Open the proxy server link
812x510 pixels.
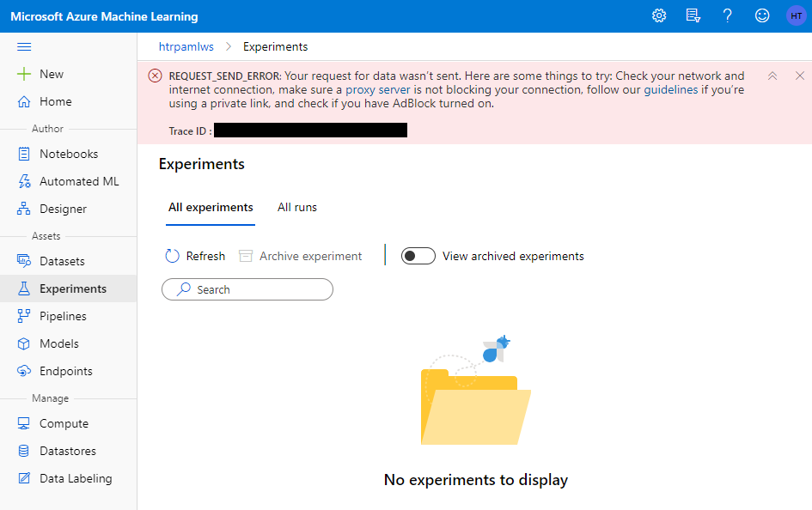tap(377, 89)
